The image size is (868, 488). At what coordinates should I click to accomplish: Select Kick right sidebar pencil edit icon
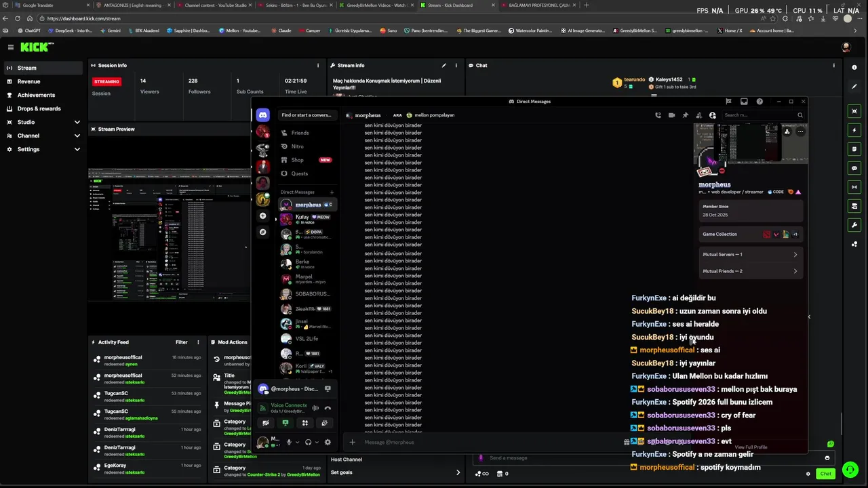click(854, 87)
